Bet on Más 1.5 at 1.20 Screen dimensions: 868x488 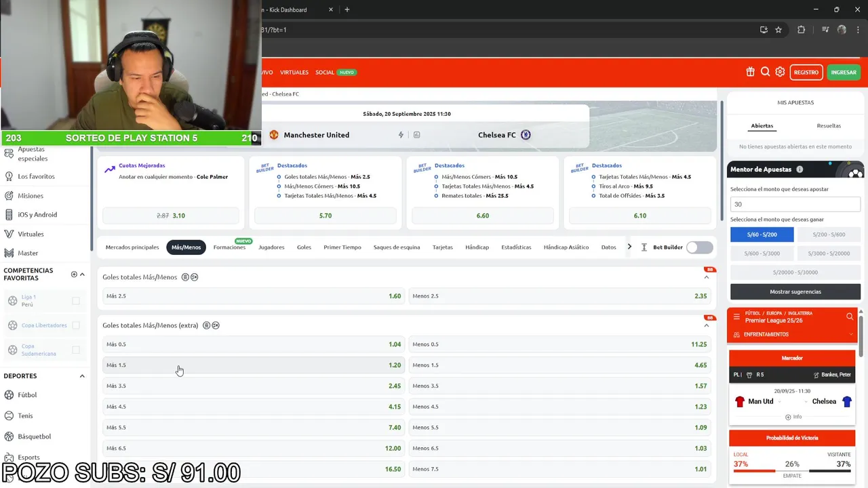(x=254, y=365)
